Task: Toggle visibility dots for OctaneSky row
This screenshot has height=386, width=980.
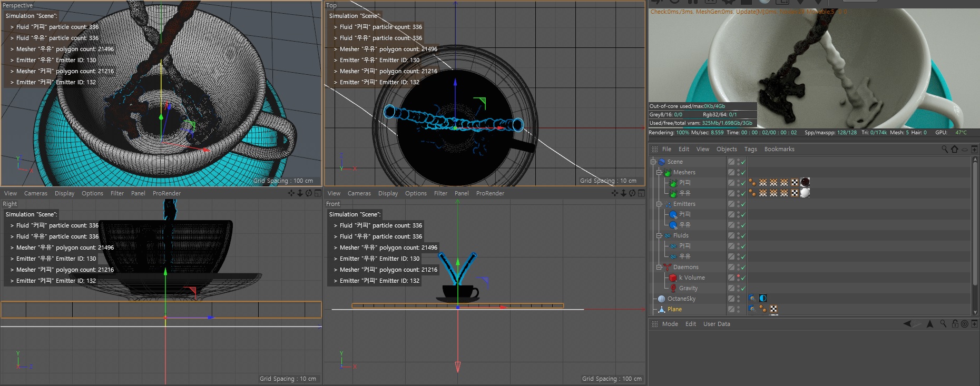Action: [x=738, y=299]
